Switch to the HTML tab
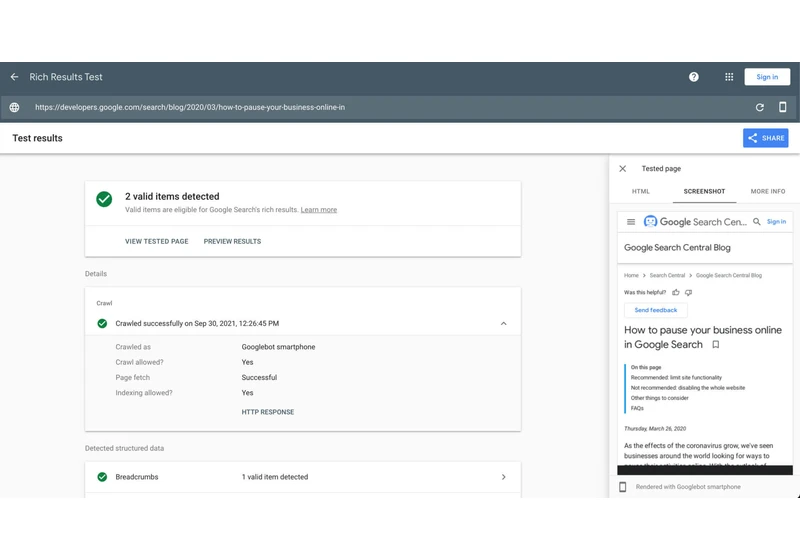The image size is (800, 560). (x=641, y=191)
